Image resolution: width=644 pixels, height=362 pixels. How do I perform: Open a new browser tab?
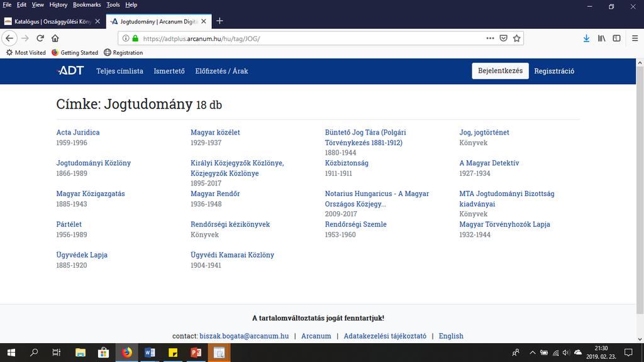tap(219, 21)
